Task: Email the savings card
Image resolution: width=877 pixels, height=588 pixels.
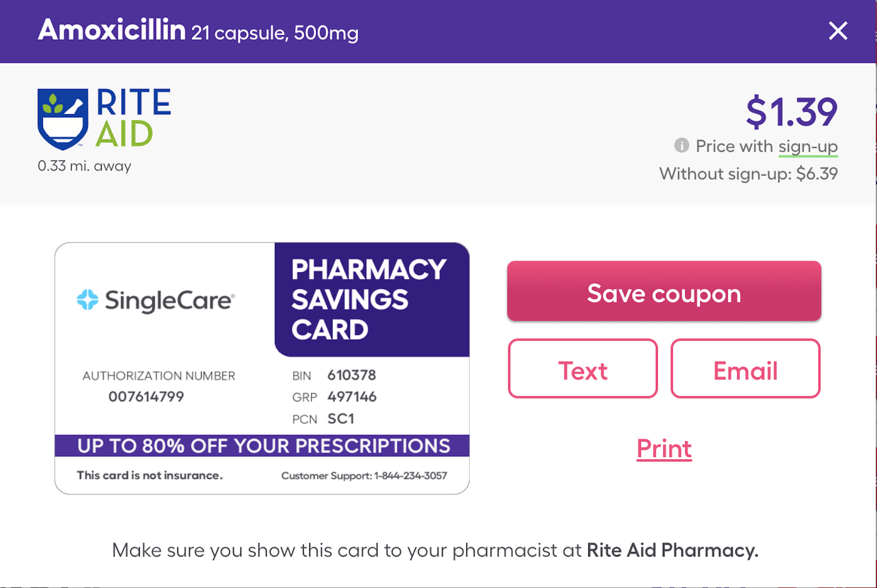Action: tap(745, 370)
